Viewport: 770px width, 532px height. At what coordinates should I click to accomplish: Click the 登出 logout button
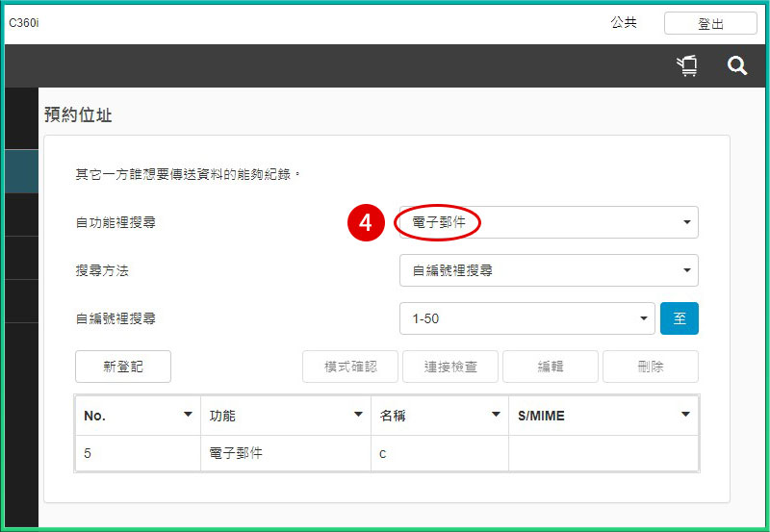(710, 24)
